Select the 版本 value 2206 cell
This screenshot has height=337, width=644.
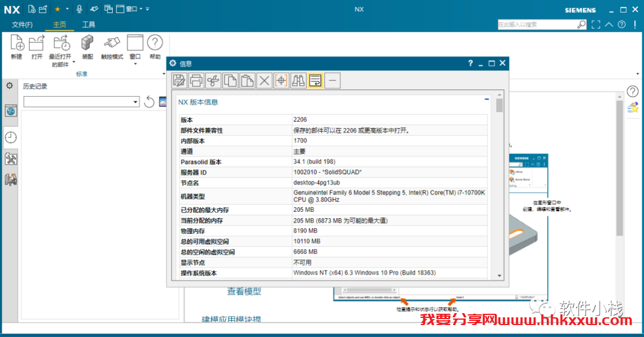389,120
